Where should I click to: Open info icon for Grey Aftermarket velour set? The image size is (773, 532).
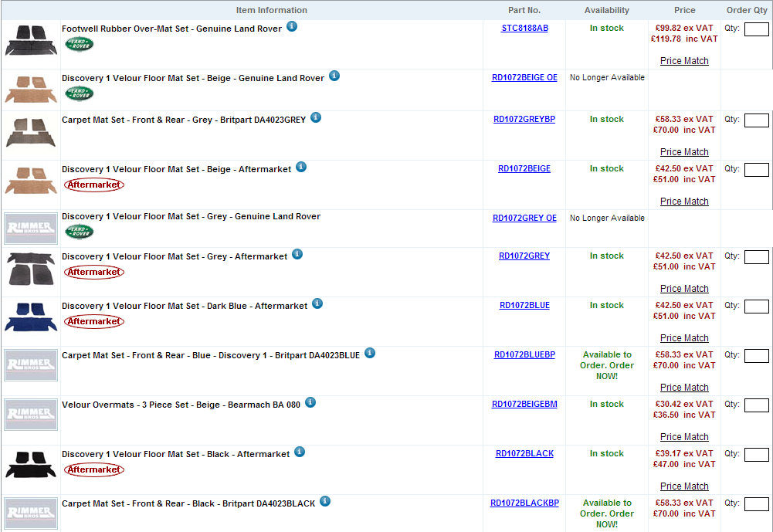point(297,254)
